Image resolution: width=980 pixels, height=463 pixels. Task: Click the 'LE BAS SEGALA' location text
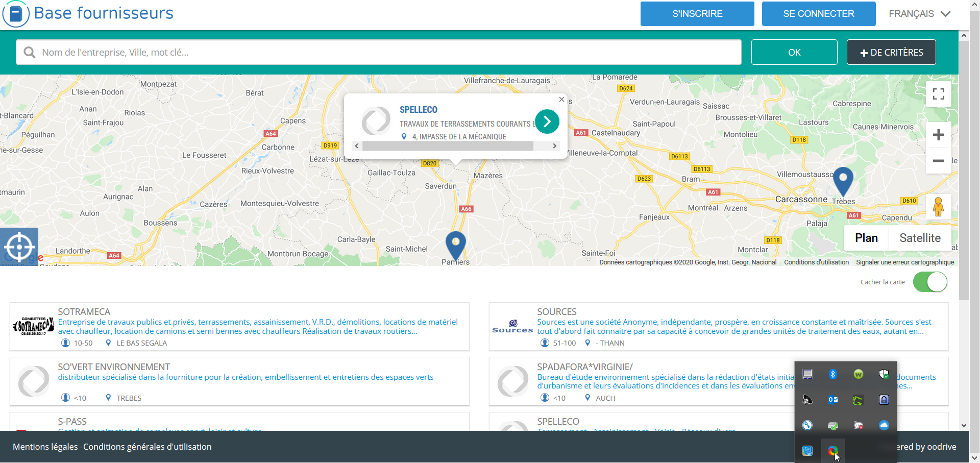point(142,343)
